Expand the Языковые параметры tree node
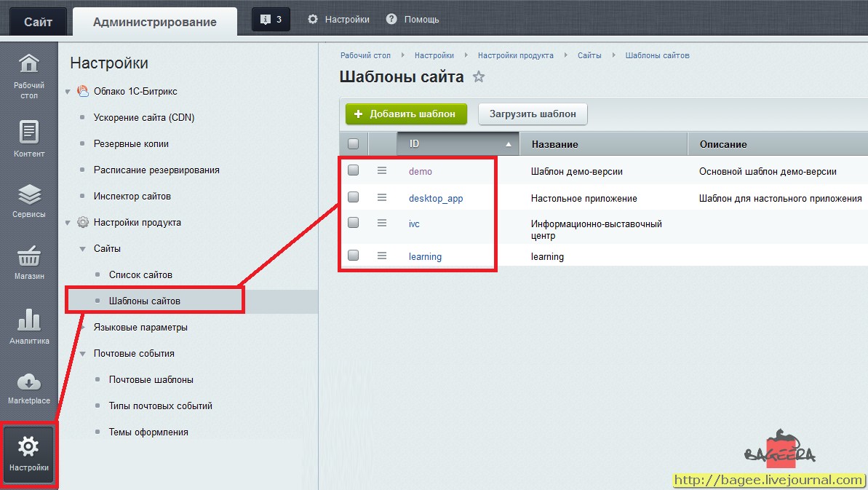The height and width of the screenshot is (490, 868). (x=82, y=328)
